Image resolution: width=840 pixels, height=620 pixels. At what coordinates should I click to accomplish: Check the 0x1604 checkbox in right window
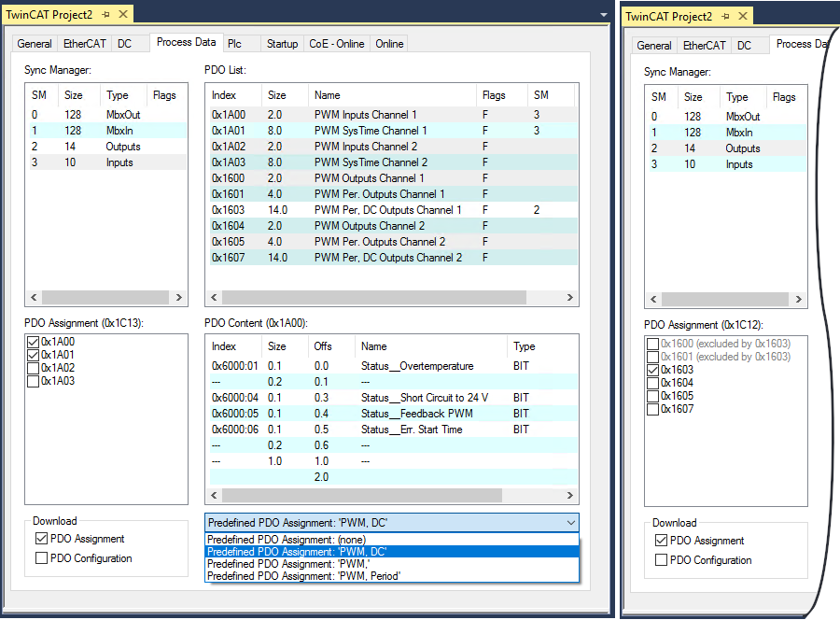[653, 383]
